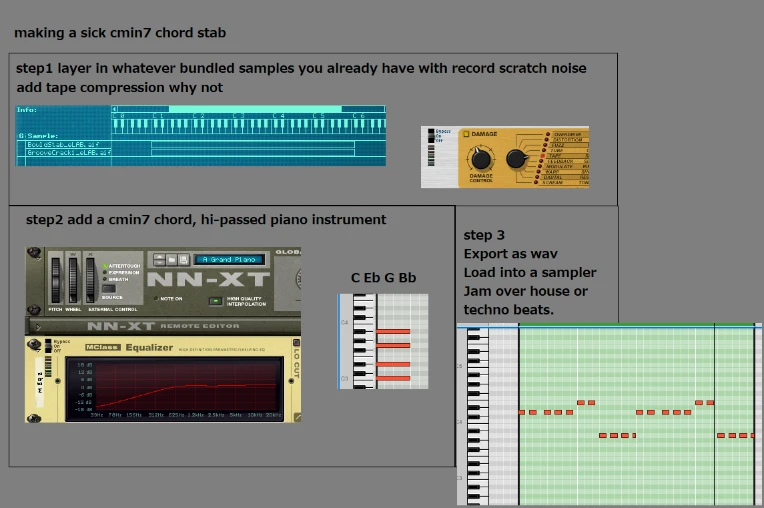Select the Eb note in the chord piano roll
The height and width of the screenshot is (508, 764).
[x=393, y=364]
